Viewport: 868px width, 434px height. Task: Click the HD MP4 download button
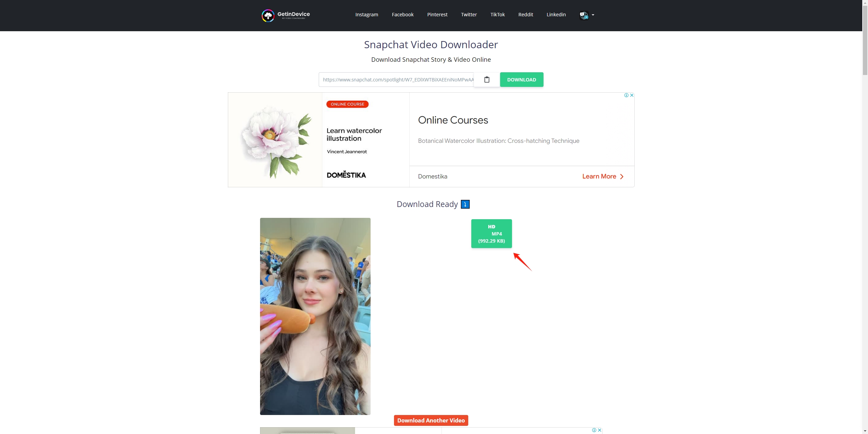point(492,233)
